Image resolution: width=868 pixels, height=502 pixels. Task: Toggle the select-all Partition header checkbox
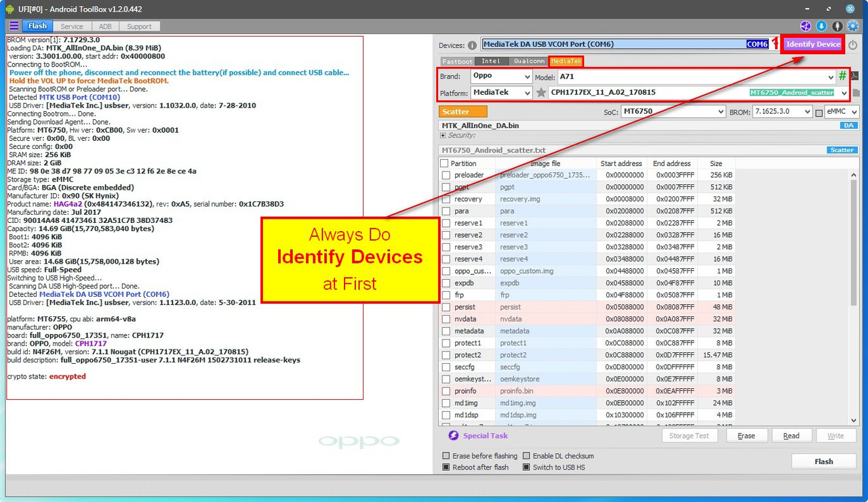tap(444, 163)
